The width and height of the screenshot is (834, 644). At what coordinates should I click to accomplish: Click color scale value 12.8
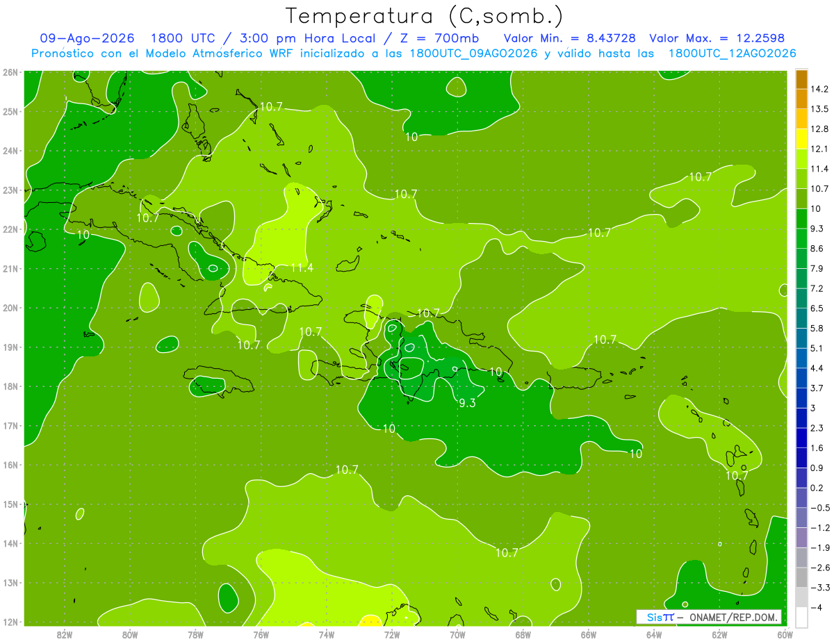point(820,129)
